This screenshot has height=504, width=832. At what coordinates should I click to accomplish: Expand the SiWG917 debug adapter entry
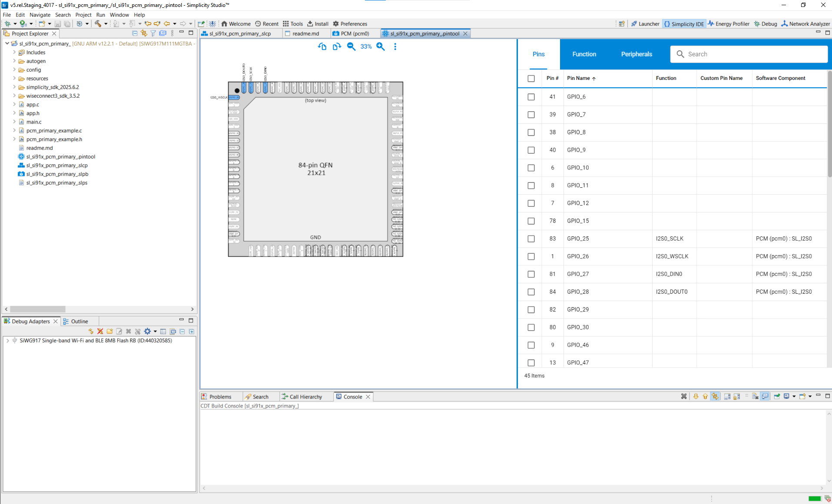coord(7,341)
